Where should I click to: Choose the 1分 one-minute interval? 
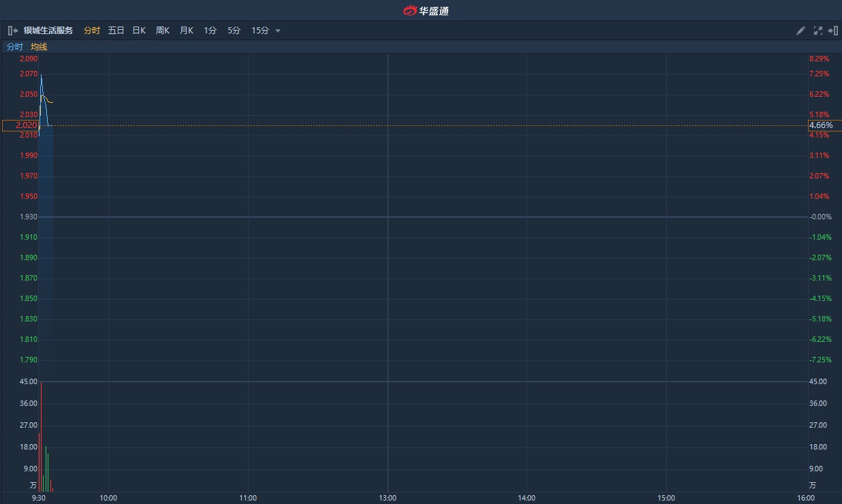coord(210,31)
